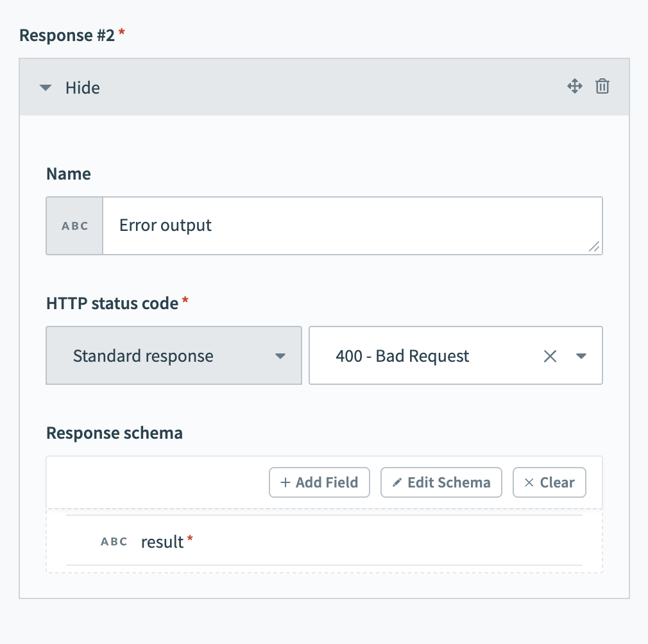Click inside the Error output name field
648x644 pixels.
click(x=352, y=225)
